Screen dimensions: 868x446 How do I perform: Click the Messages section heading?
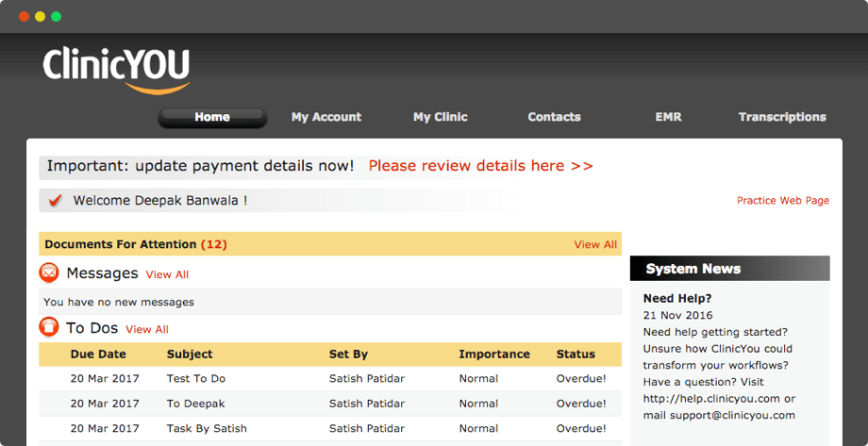[x=102, y=273]
